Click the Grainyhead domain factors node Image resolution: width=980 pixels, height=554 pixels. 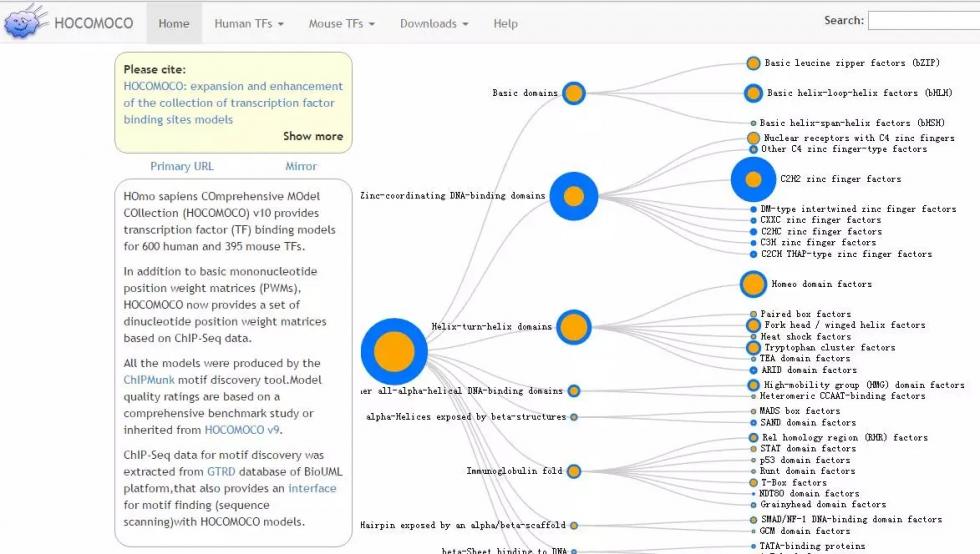point(753,505)
